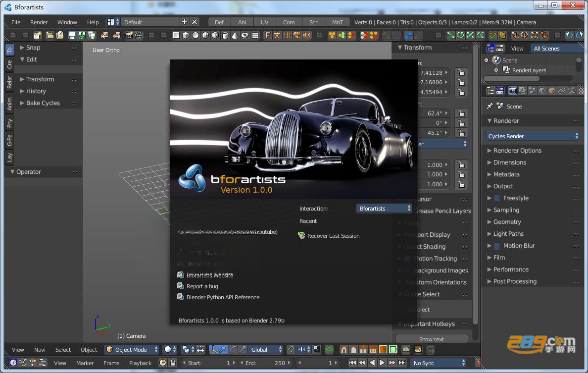The height and width of the screenshot is (373, 588).
Task: Click the append-from-library arrow icon
Action: pyautogui.click(x=117, y=35)
